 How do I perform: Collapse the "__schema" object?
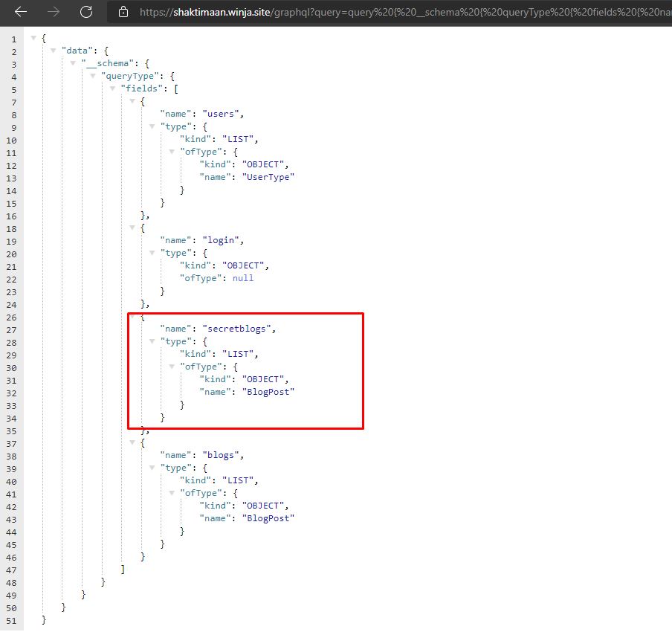click(x=73, y=63)
